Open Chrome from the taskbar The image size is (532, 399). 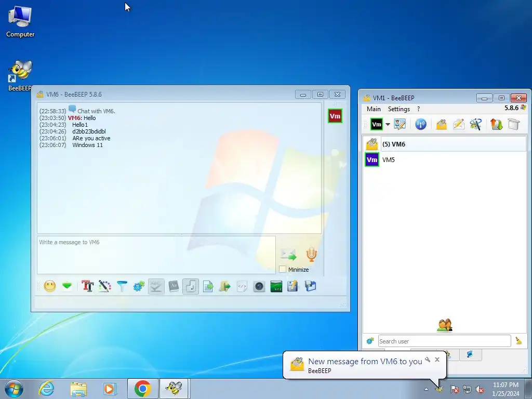point(142,389)
